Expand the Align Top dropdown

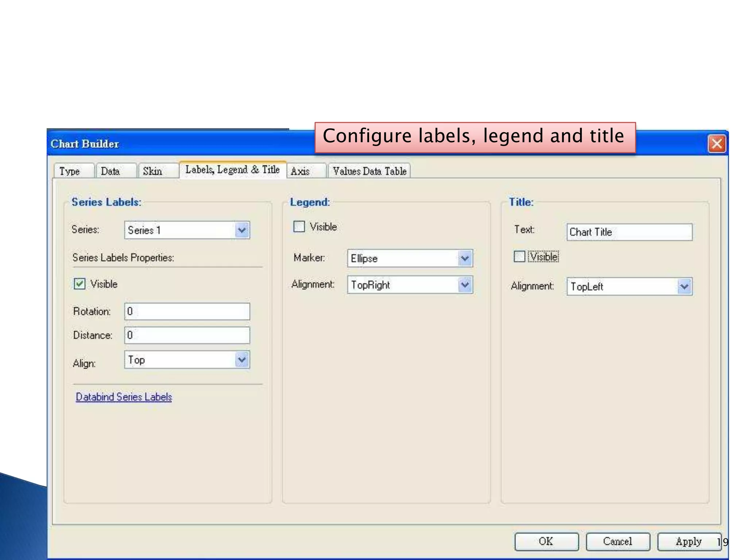click(242, 360)
